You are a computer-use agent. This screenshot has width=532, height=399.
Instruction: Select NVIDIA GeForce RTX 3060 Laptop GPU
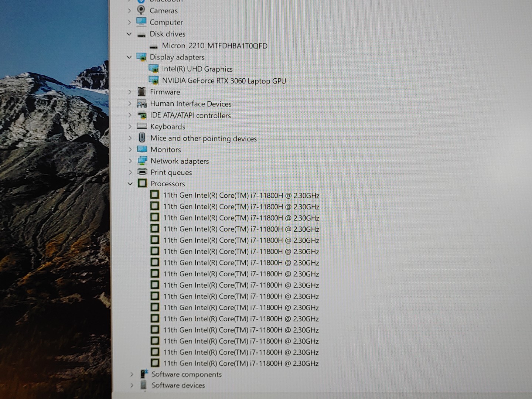[224, 81]
